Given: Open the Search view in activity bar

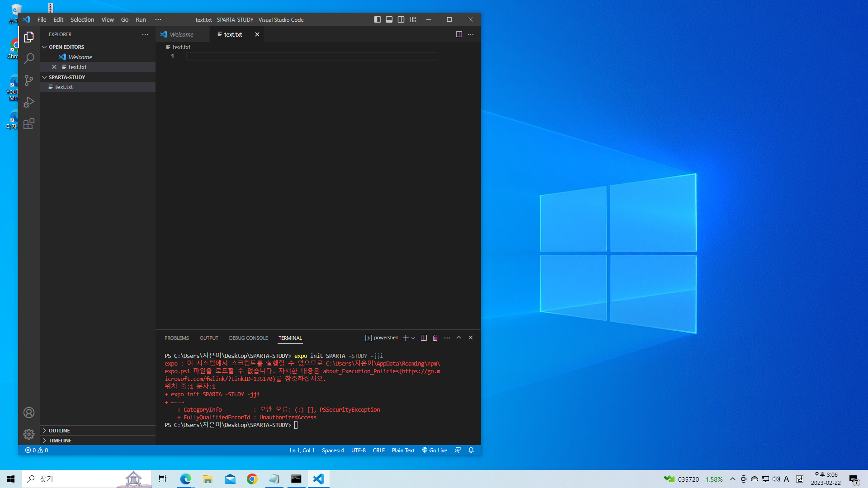Looking at the screenshot, I should point(29,59).
